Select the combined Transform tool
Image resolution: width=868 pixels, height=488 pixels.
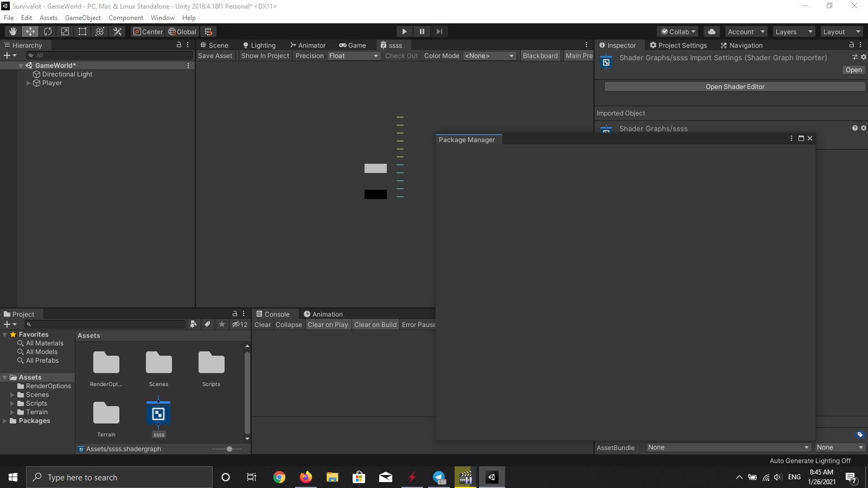100,31
